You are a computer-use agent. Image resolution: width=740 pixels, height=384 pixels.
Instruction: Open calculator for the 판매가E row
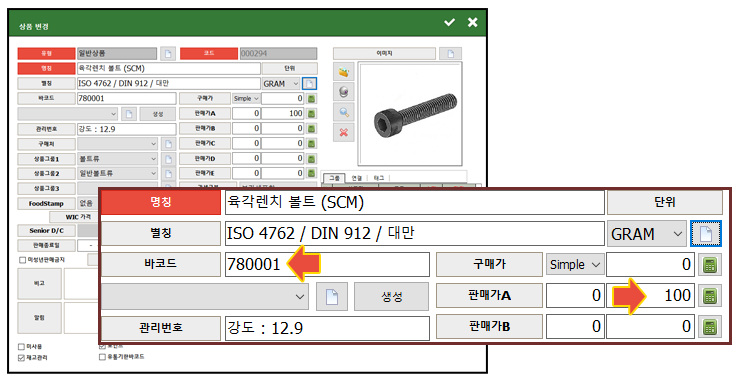[311, 173]
